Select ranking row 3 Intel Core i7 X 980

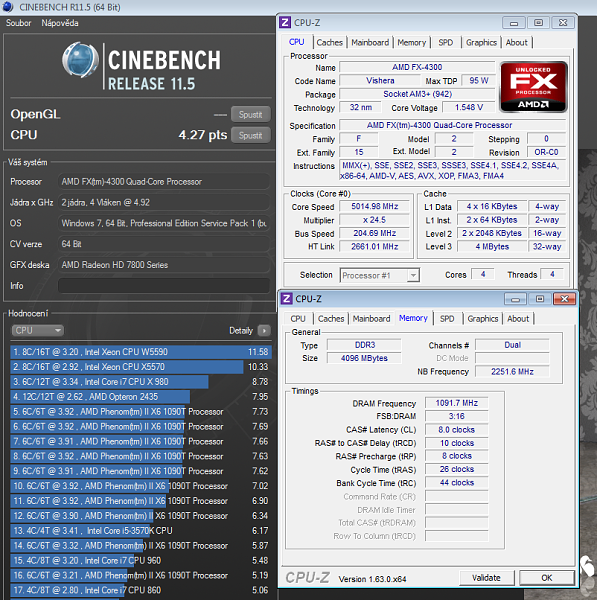pos(141,382)
